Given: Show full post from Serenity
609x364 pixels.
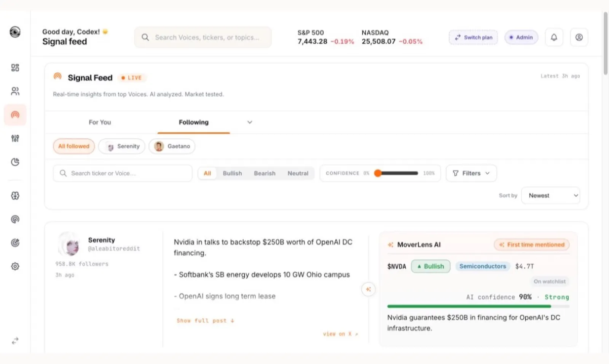Looking at the screenshot, I should 205,321.
